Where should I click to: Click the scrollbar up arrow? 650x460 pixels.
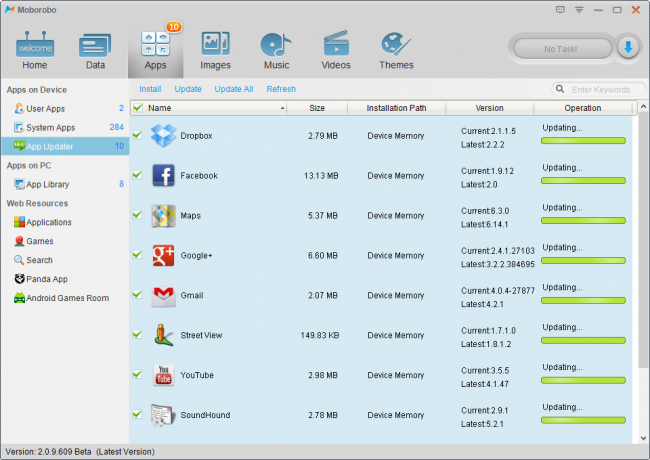pos(643,107)
